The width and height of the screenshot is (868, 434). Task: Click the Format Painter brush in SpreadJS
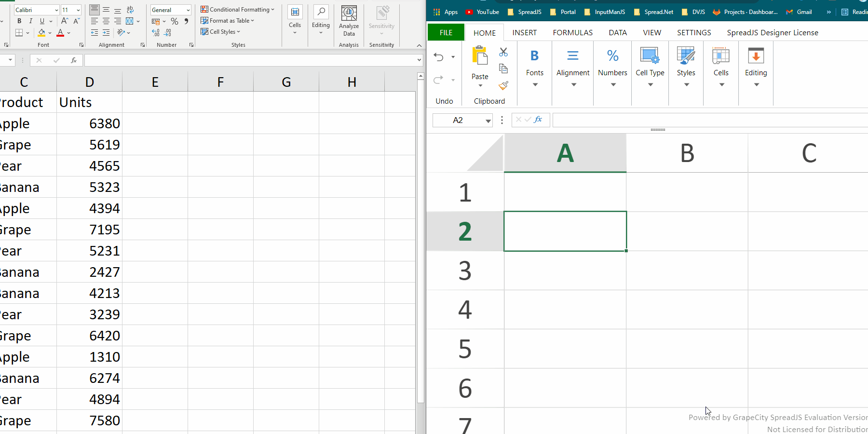(503, 85)
